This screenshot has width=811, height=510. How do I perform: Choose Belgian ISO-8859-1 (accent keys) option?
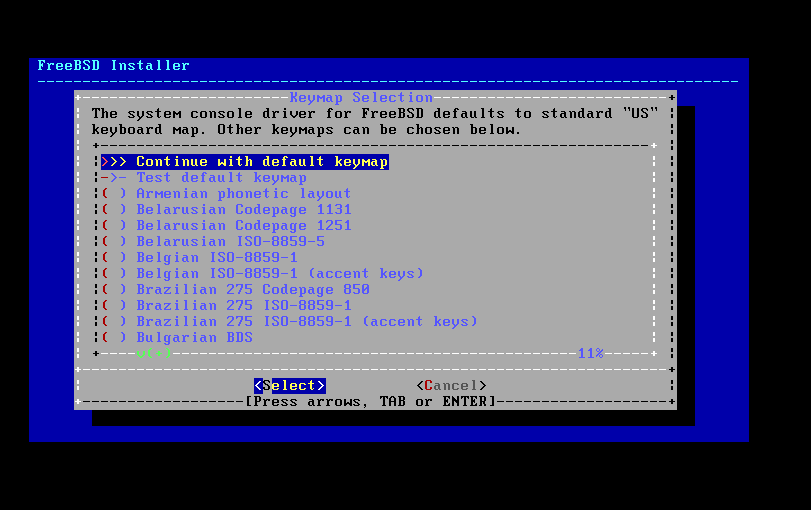coord(262,274)
